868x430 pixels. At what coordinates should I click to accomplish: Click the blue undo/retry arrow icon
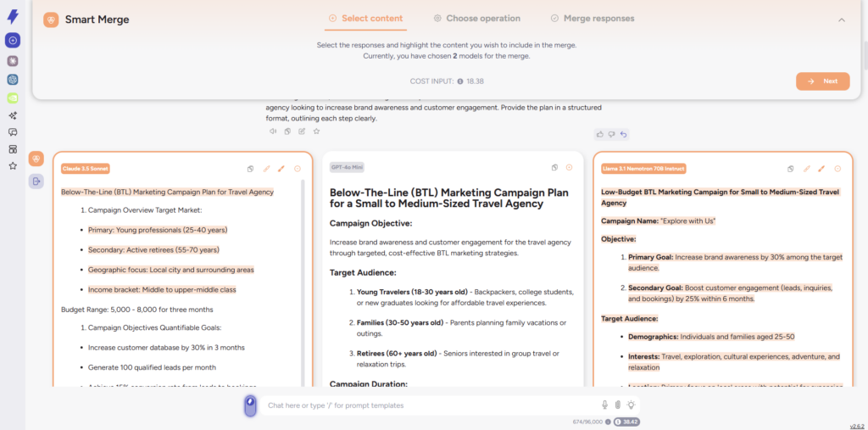(623, 134)
